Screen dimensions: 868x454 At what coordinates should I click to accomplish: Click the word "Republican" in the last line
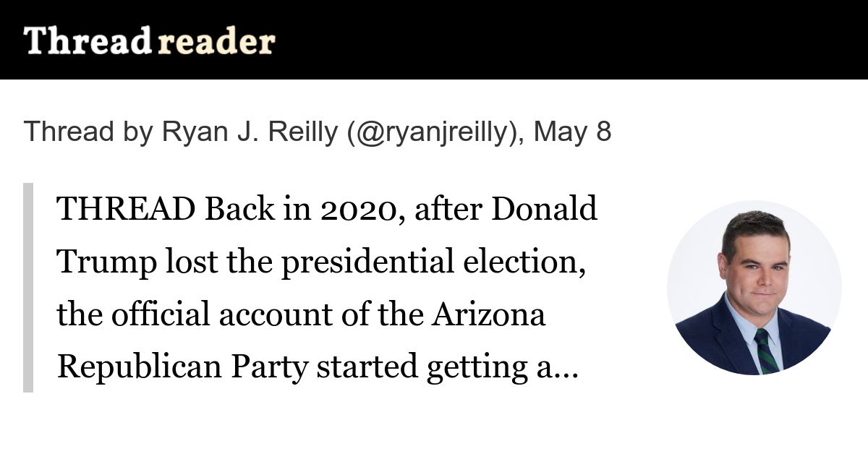pyautogui.click(x=140, y=368)
